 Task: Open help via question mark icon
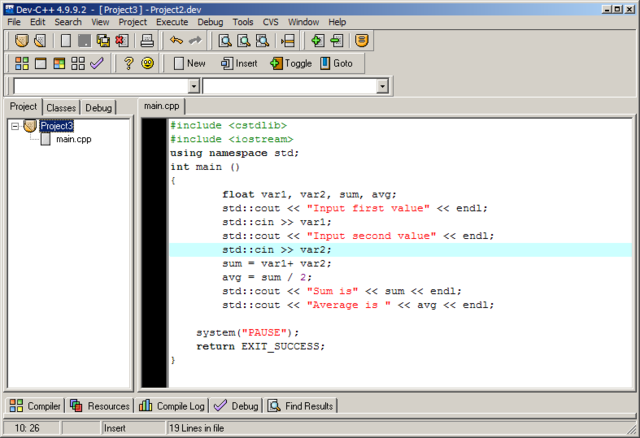pos(129,63)
